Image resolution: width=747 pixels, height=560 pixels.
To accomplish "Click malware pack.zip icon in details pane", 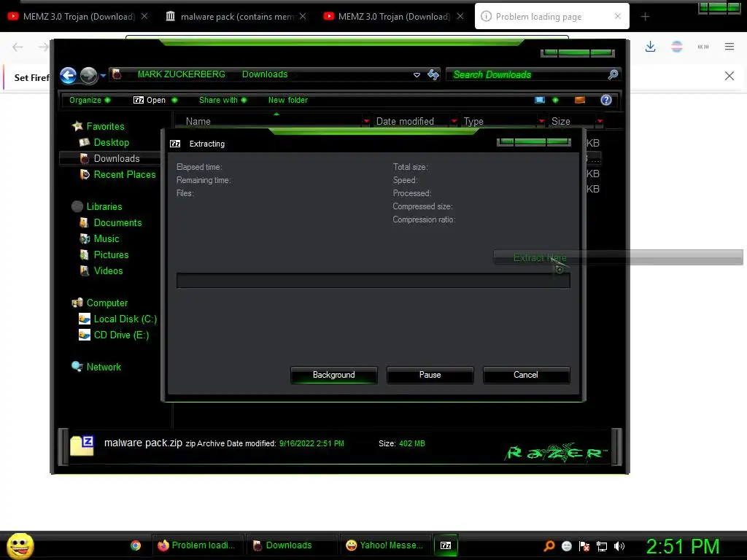I will coord(82,446).
